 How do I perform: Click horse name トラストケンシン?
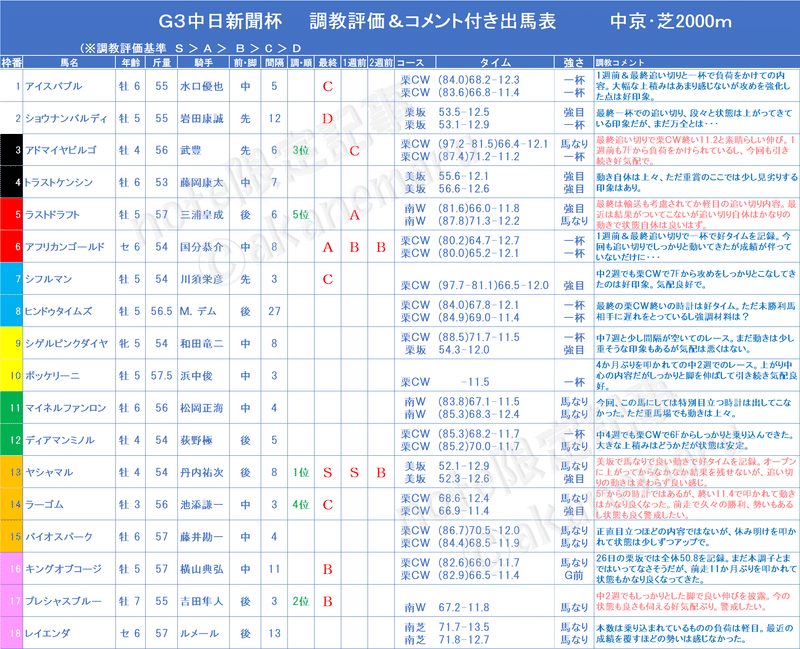point(58,183)
